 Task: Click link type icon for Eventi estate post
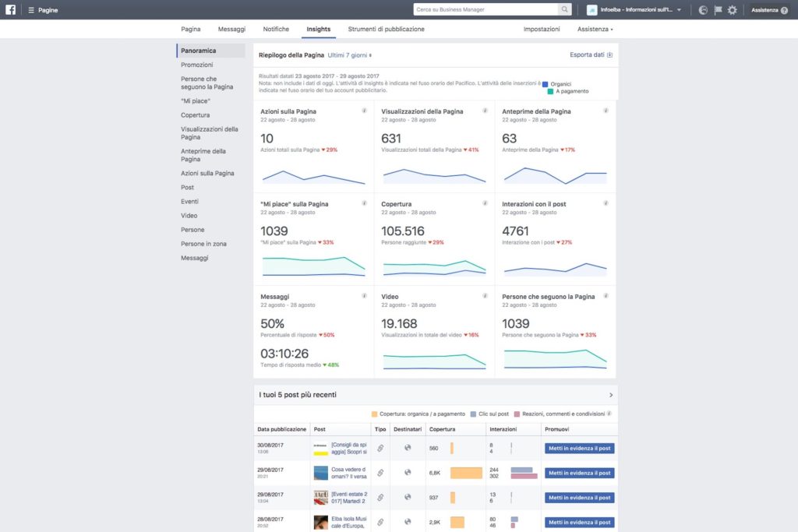[380, 498]
